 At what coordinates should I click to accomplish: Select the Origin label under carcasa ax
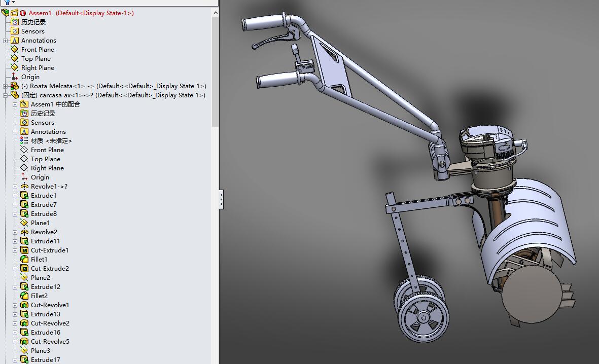click(40, 177)
